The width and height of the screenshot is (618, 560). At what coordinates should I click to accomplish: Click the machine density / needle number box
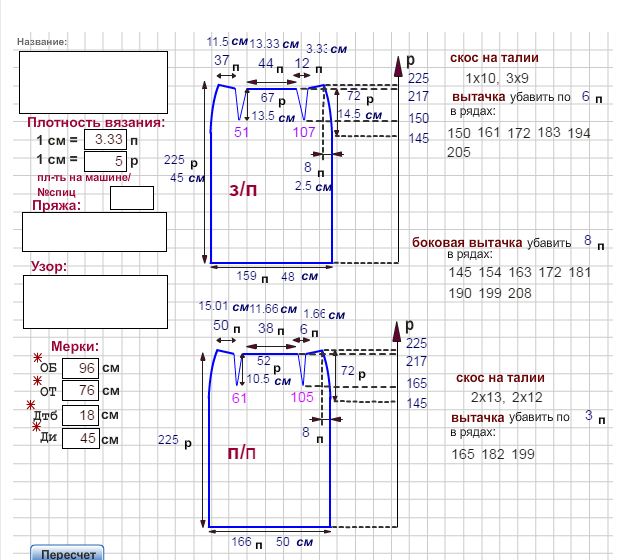coord(131,197)
